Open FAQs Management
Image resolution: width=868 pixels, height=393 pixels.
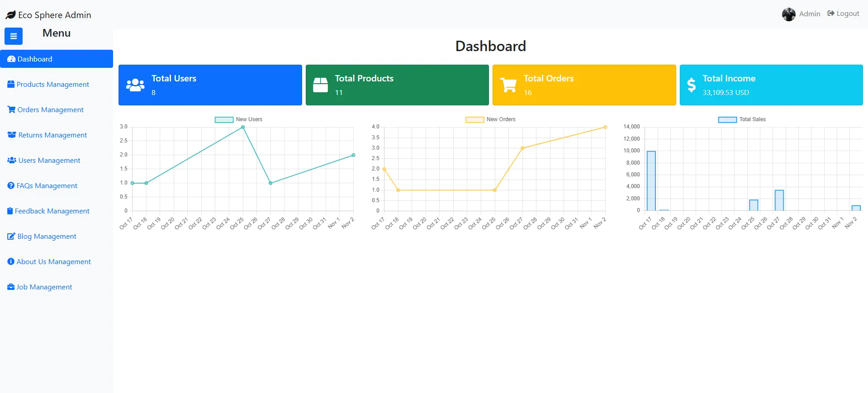[47, 186]
